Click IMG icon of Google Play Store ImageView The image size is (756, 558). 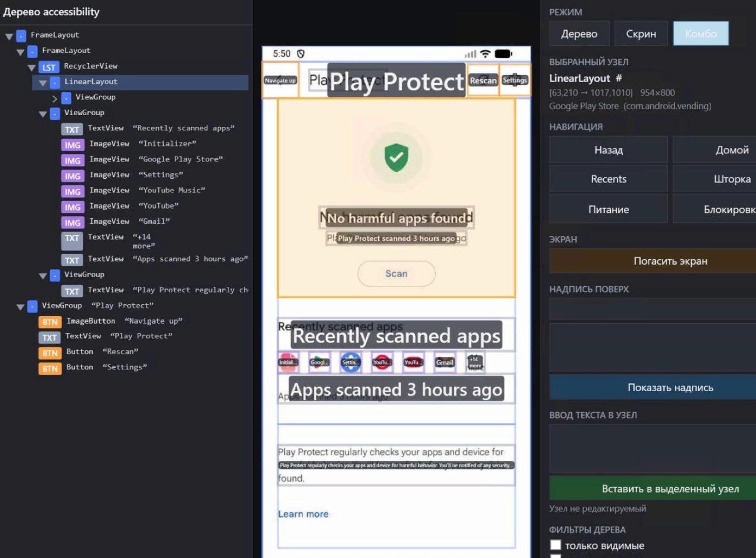tap(72, 160)
